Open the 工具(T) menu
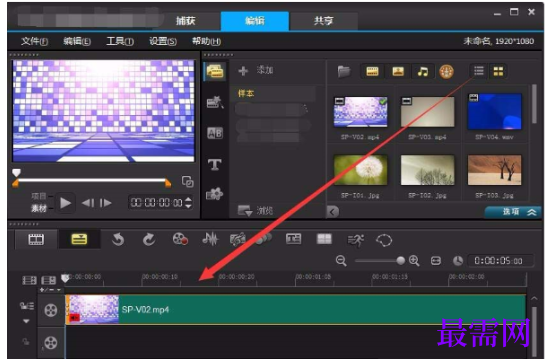This screenshot has width=549, height=364. click(x=120, y=42)
